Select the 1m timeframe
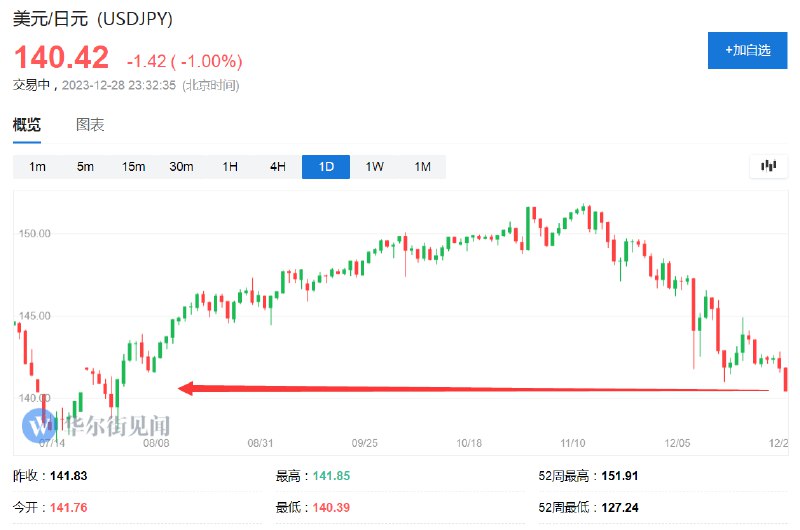Screen dimensions: 800x530 tap(37, 167)
